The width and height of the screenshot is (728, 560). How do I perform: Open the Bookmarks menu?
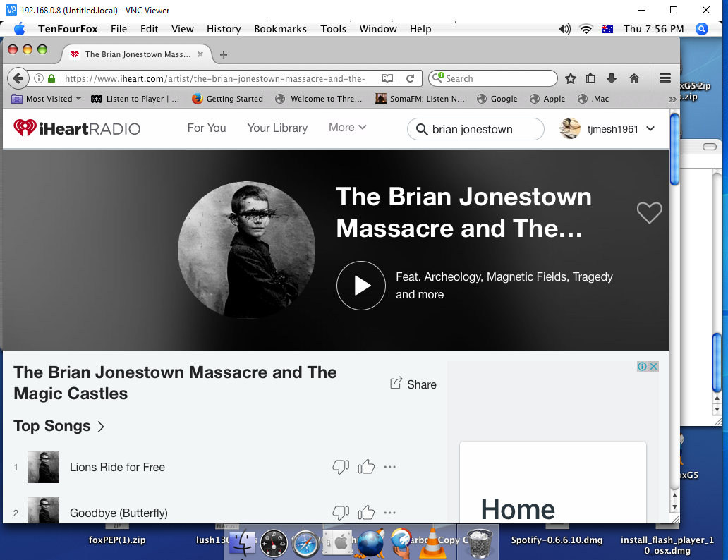coord(281,29)
